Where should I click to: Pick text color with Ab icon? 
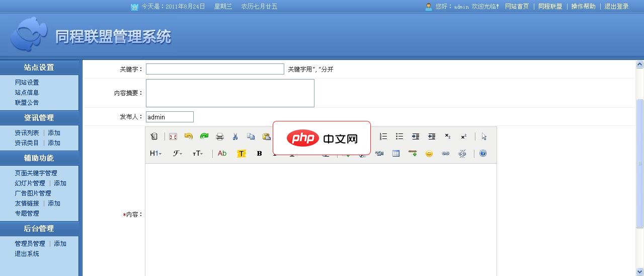point(222,154)
